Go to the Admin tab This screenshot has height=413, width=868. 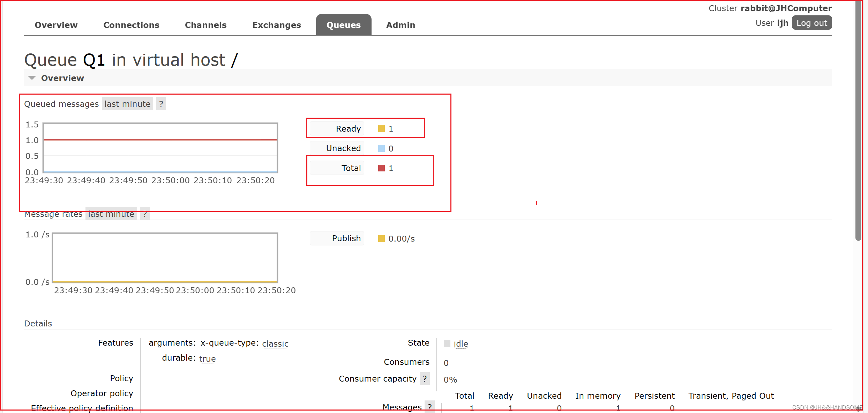401,25
